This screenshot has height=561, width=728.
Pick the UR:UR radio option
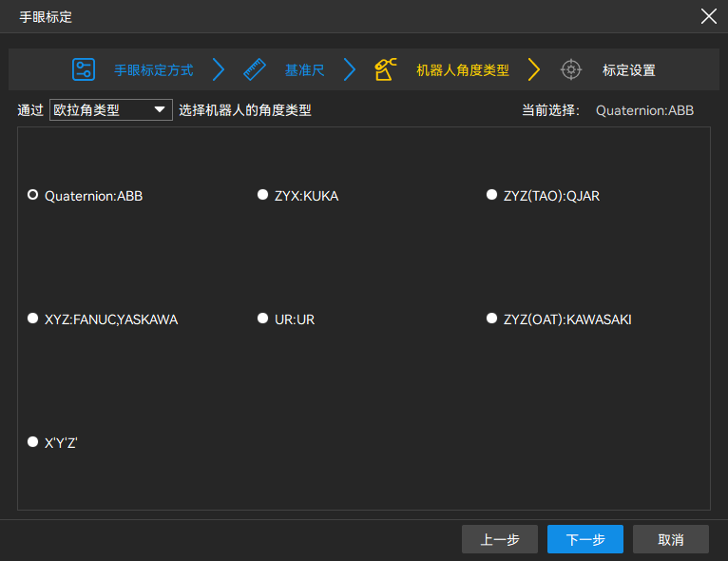coord(263,319)
